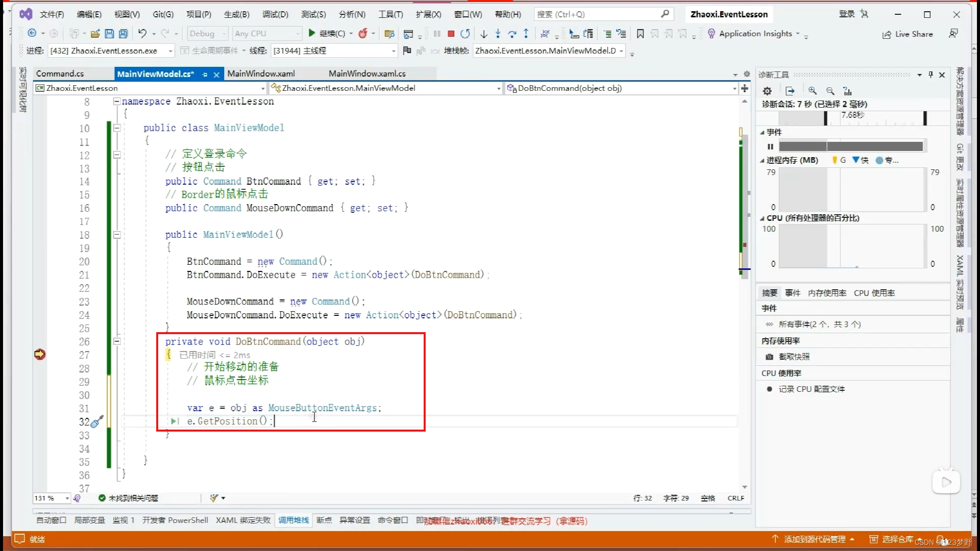This screenshot has width=980, height=551.
Task: Click the flag icon next to thread dropdown
Action: 407,51
